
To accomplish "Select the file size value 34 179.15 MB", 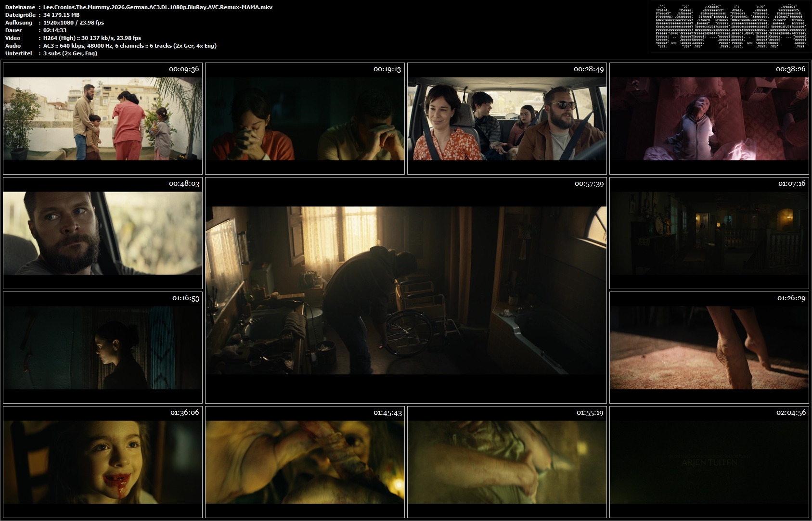I will (x=62, y=15).
